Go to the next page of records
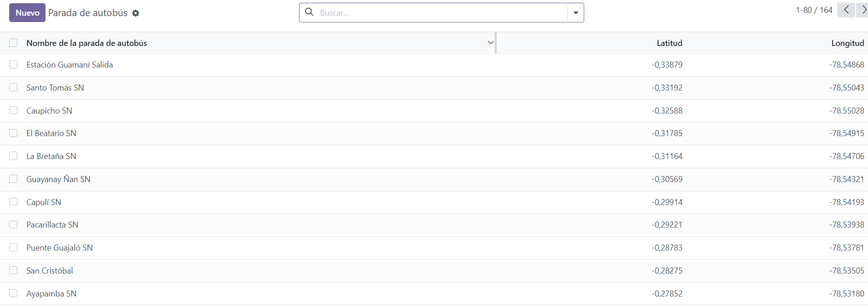This screenshot has height=308, width=868. pyautogui.click(x=862, y=10)
